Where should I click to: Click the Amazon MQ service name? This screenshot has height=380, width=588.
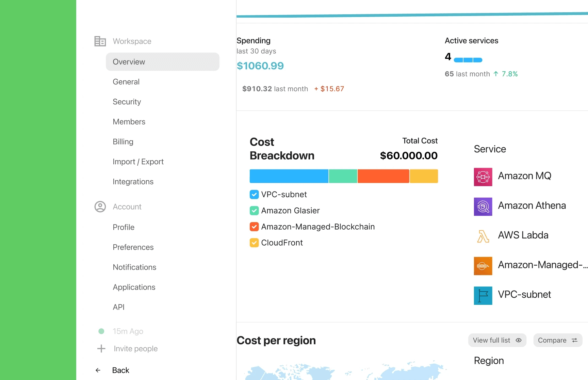(x=524, y=176)
